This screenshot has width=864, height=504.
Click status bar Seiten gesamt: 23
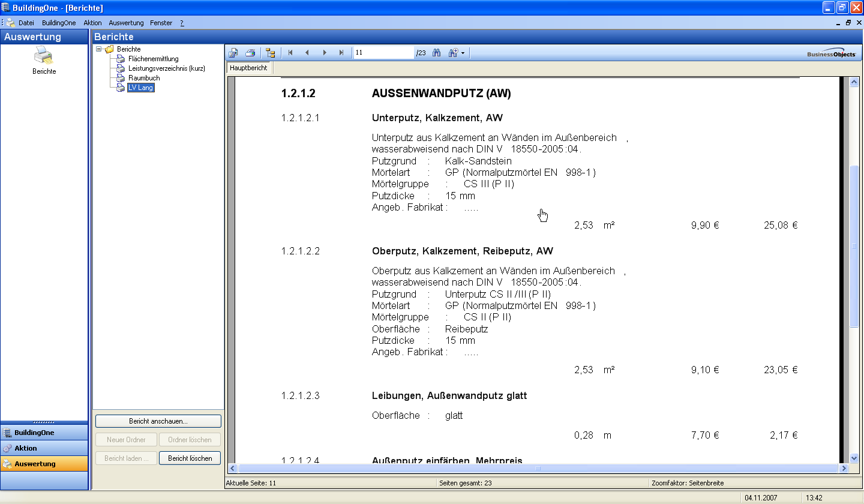pyautogui.click(x=466, y=483)
